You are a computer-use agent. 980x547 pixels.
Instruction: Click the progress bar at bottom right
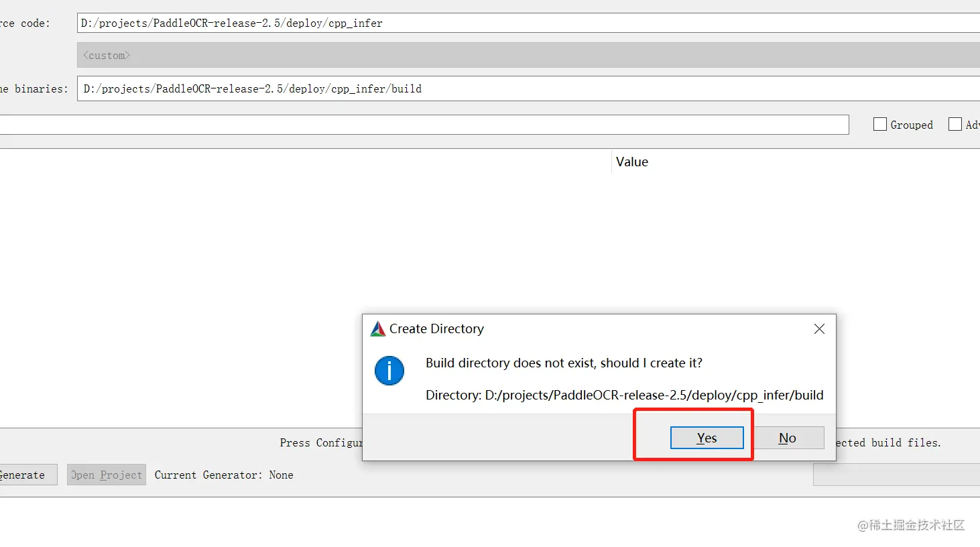(x=898, y=475)
